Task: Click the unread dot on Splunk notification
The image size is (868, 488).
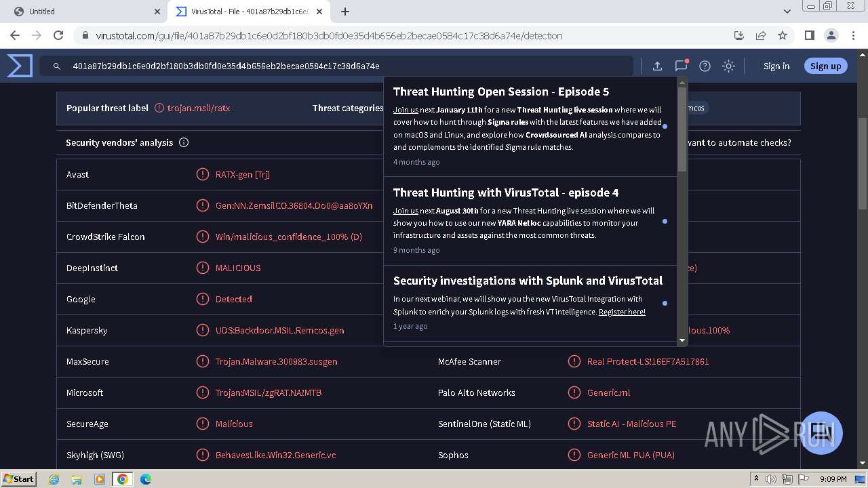Action: tap(665, 303)
